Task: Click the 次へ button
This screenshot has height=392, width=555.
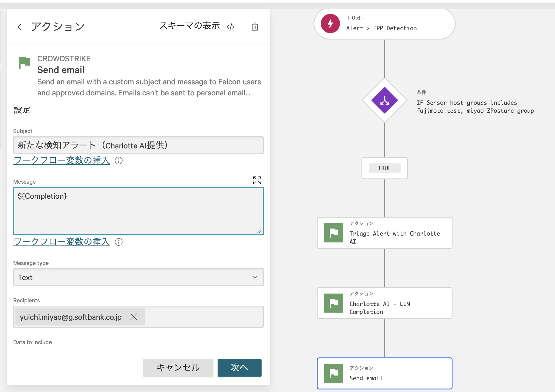Action: pyautogui.click(x=239, y=368)
